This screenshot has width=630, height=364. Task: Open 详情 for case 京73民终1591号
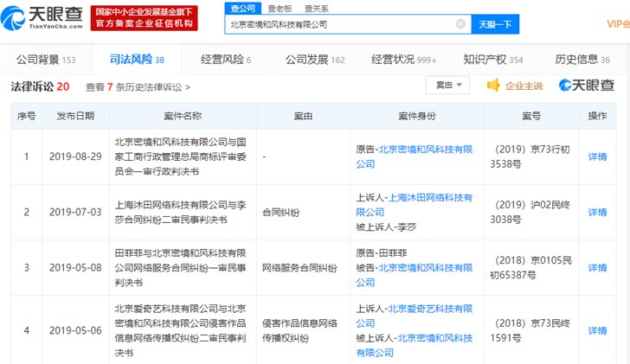pos(597,330)
